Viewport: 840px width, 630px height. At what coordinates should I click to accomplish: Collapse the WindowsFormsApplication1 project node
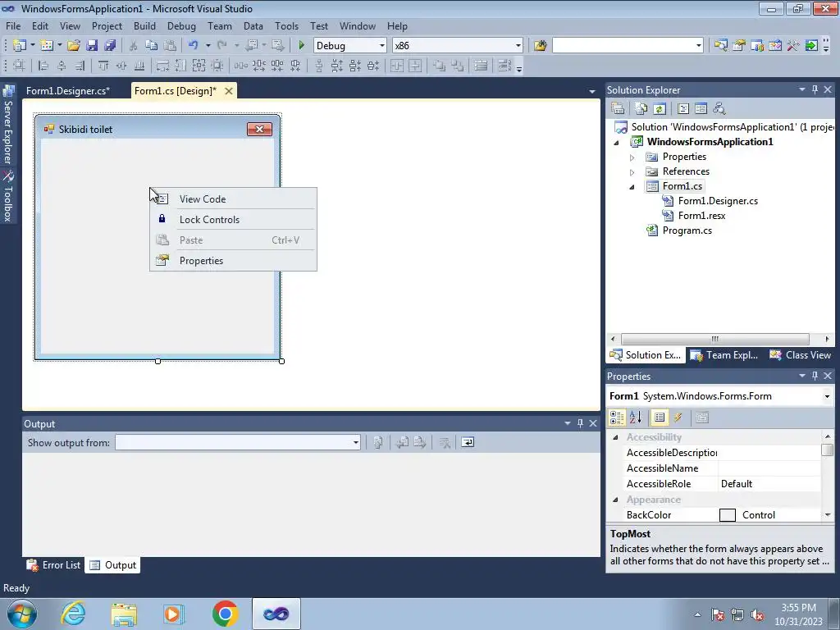616,143
